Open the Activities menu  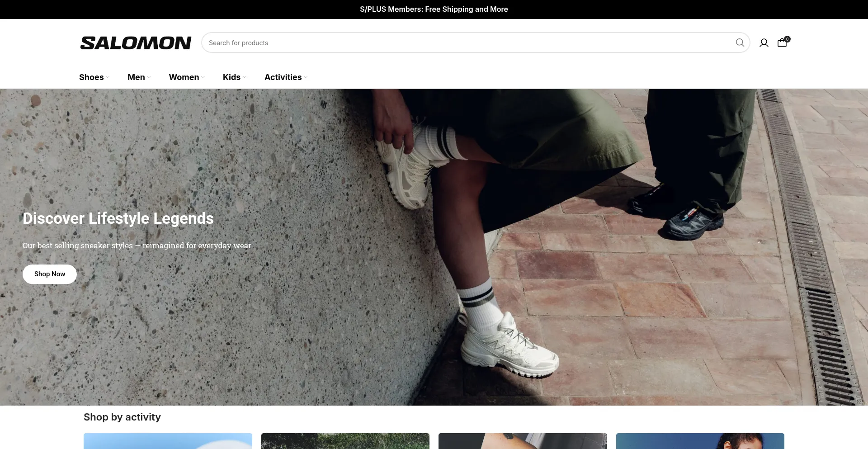[x=283, y=77]
